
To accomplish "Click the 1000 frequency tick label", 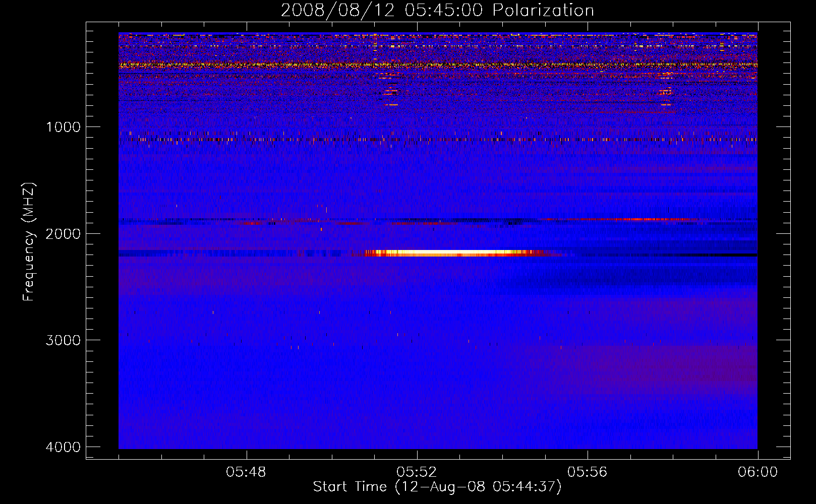I will pyautogui.click(x=63, y=127).
